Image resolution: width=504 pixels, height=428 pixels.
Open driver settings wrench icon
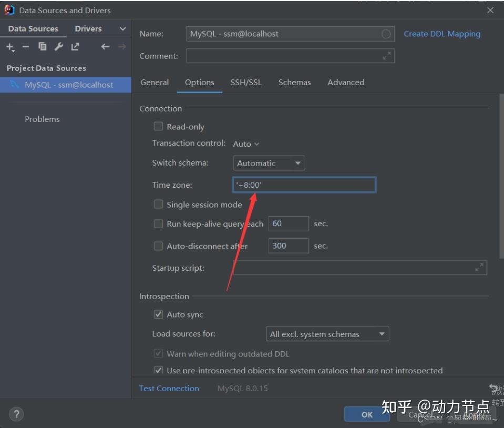(59, 47)
